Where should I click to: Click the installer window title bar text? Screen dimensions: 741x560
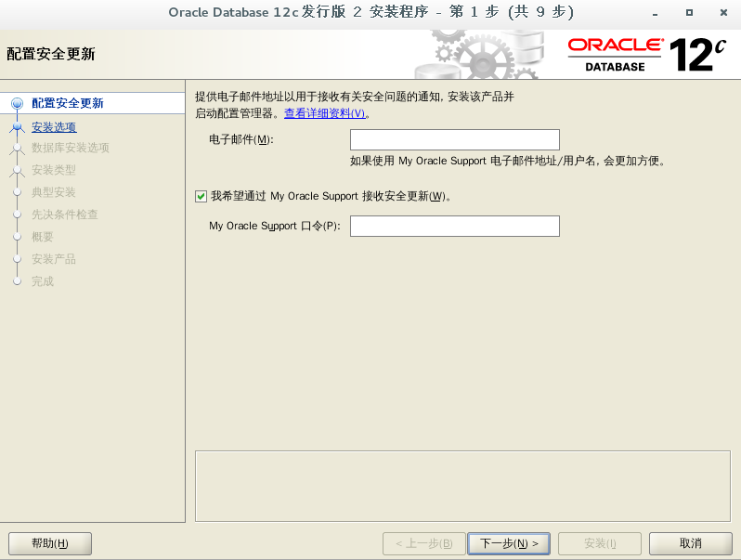[371, 12]
